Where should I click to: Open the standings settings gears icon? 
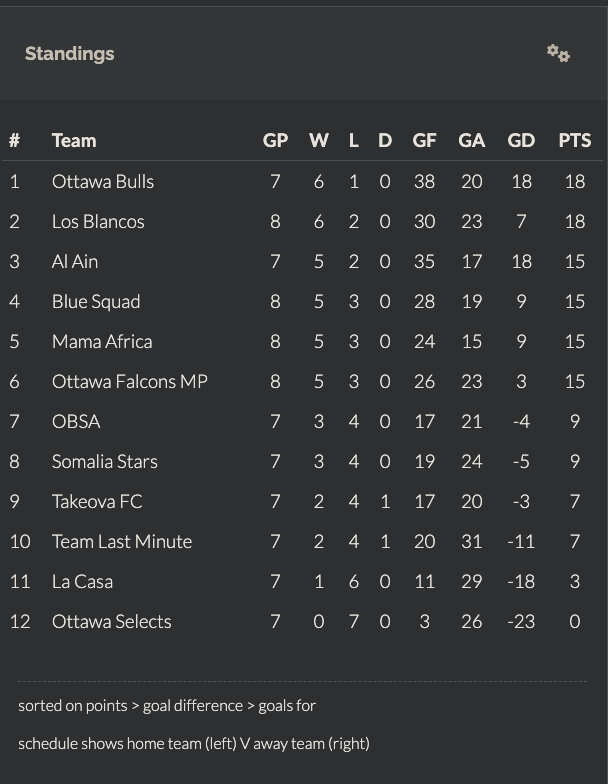(x=558, y=54)
